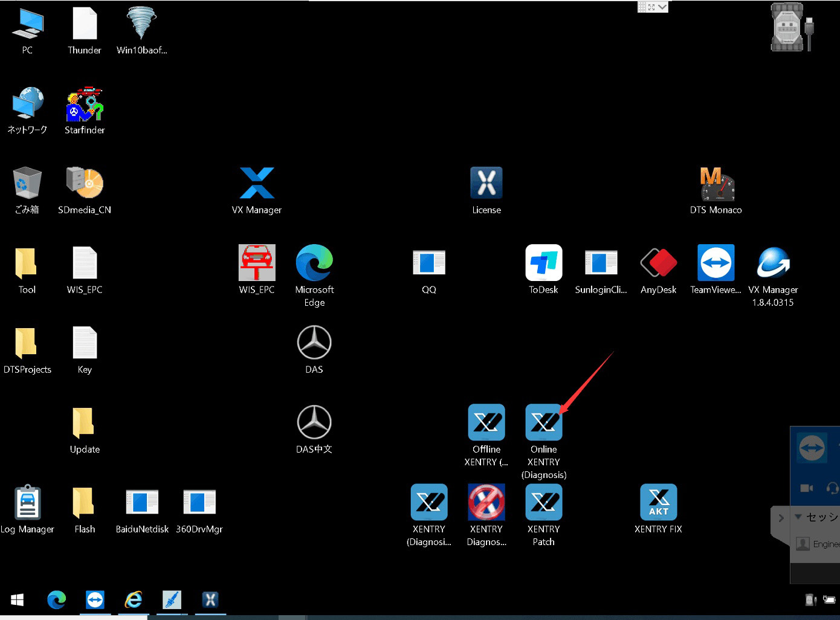Switch to the X app in taskbar
The image size is (840, 620).
click(210, 599)
